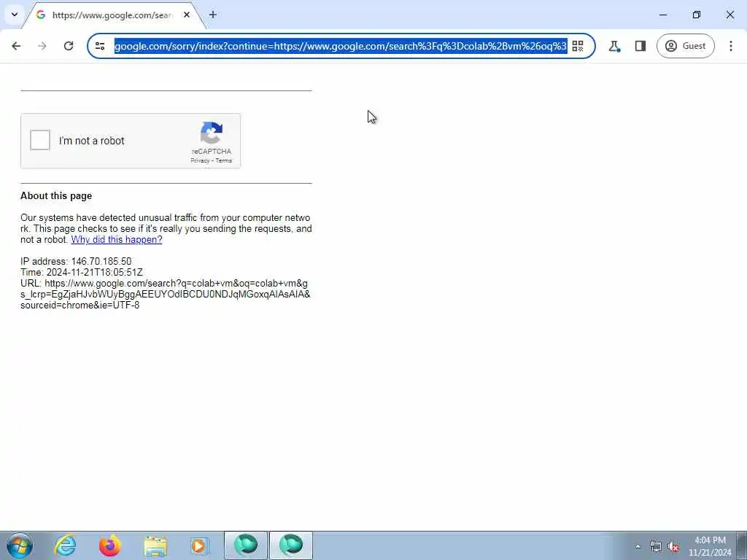This screenshot has width=747, height=560.
Task: View site information icon in address bar
Action: [x=100, y=46]
